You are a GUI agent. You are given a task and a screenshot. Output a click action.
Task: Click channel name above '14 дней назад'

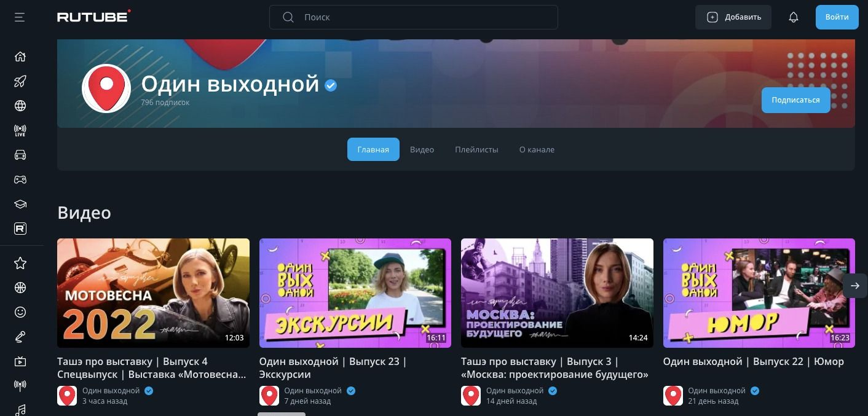tap(515, 391)
